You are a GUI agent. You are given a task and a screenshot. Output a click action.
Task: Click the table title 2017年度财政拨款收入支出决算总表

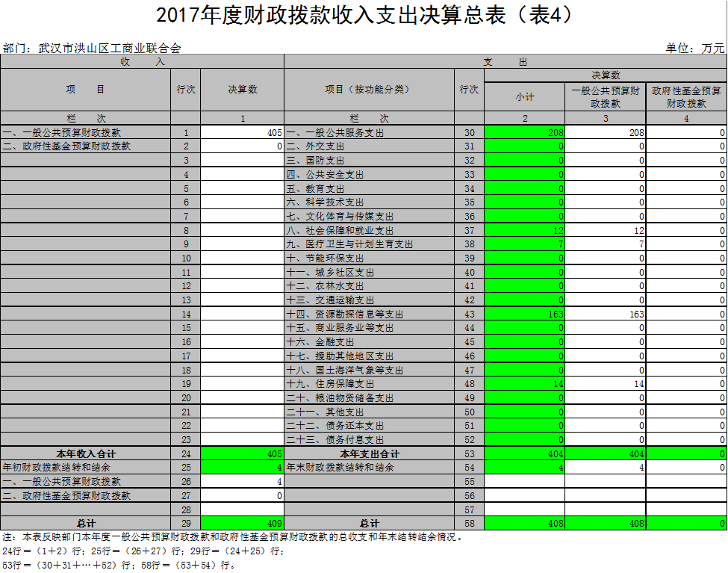pos(364,16)
